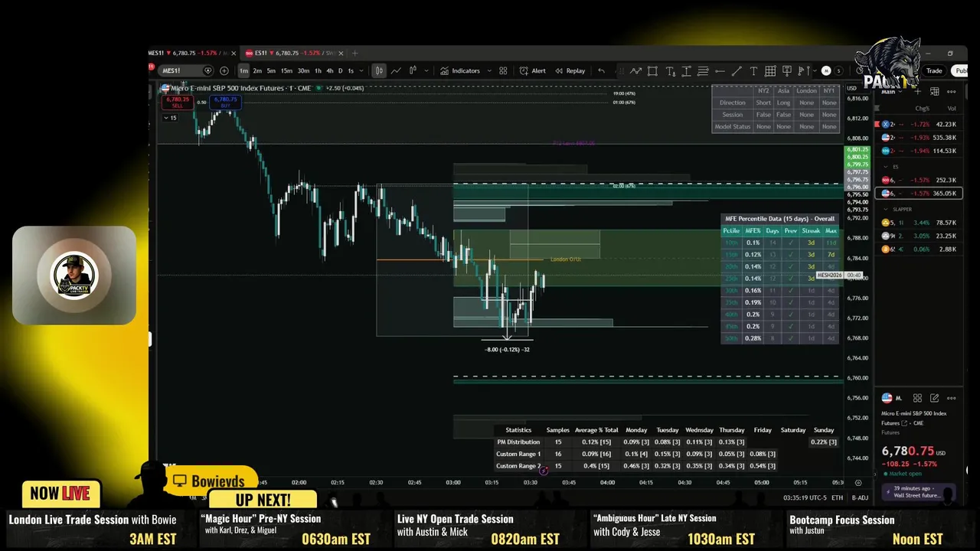Select the path drawing tool in favorites bar
This screenshot has width=980, height=551.
pyautogui.click(x=635, y=70)
